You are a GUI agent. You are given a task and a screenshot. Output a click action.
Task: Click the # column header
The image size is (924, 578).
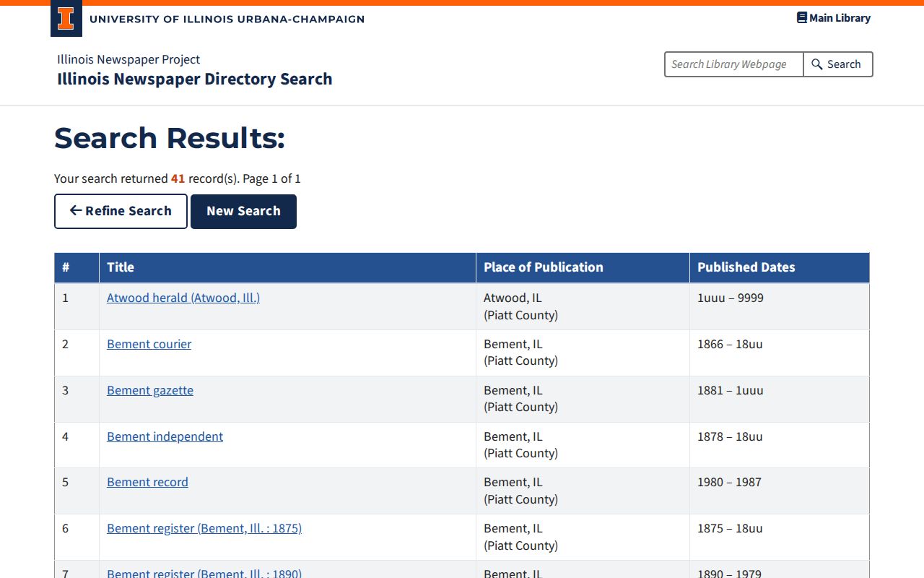pyautogui.click(x=77, y=267)
